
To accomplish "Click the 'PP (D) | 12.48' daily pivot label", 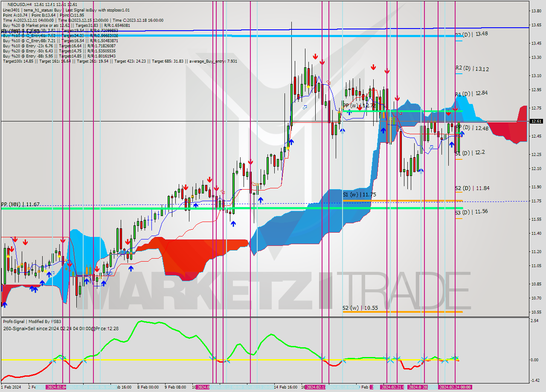I will coord(472,128).
